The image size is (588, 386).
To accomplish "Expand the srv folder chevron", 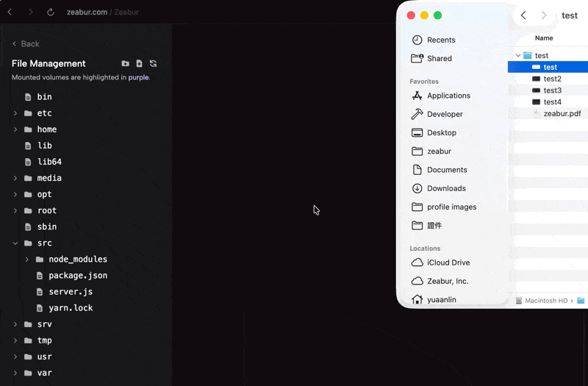I will [15, 324].
